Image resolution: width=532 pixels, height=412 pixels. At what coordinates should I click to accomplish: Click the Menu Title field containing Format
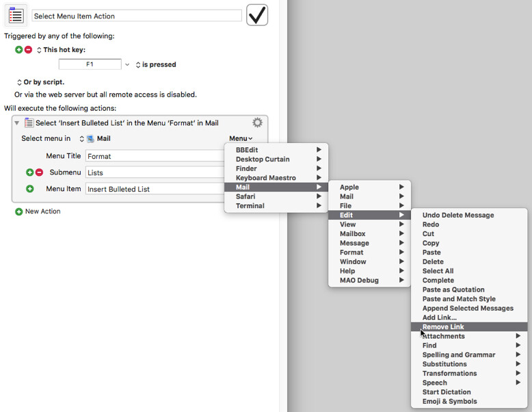click(x=155, y=156)
